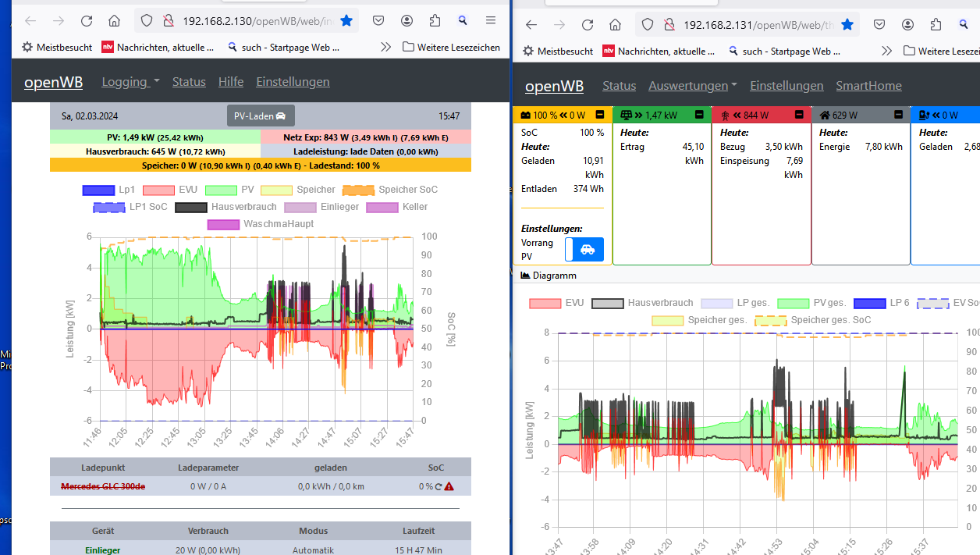The width and height of the screenshot is (980, 555).
Task: Open Meistbesucht bookmark in left browser
Action: pos(57,47)
